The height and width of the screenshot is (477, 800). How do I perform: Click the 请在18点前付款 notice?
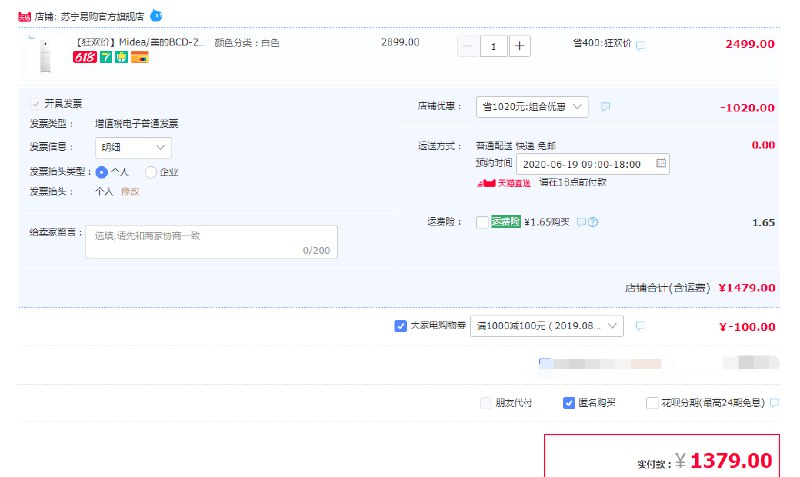tap(572, 182)
